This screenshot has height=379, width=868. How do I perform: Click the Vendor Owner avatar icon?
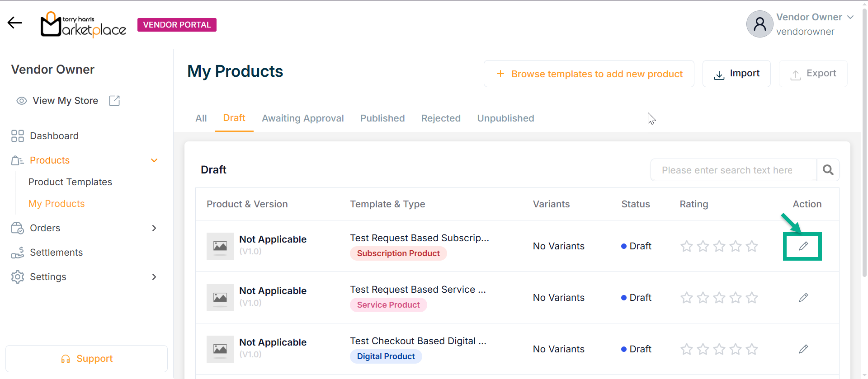[x=759, y=24]
